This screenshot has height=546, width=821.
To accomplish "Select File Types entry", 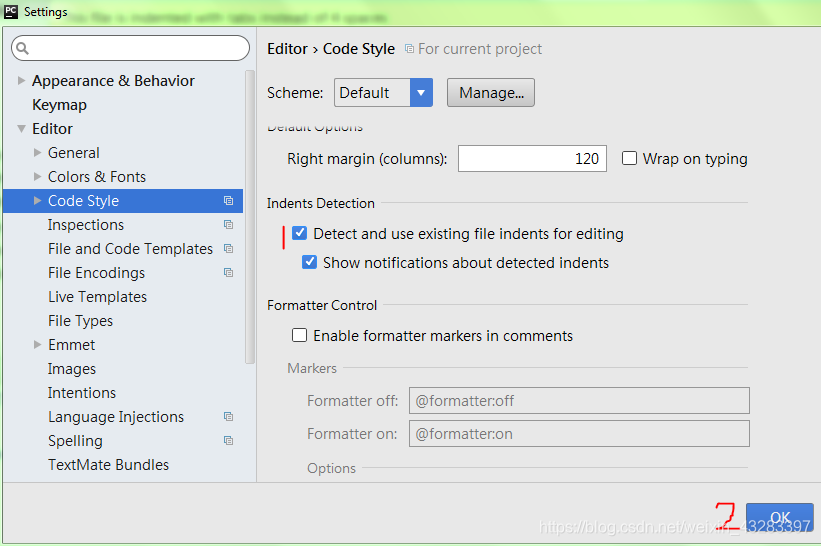I will pyautogui.click(x=80, y=321).
